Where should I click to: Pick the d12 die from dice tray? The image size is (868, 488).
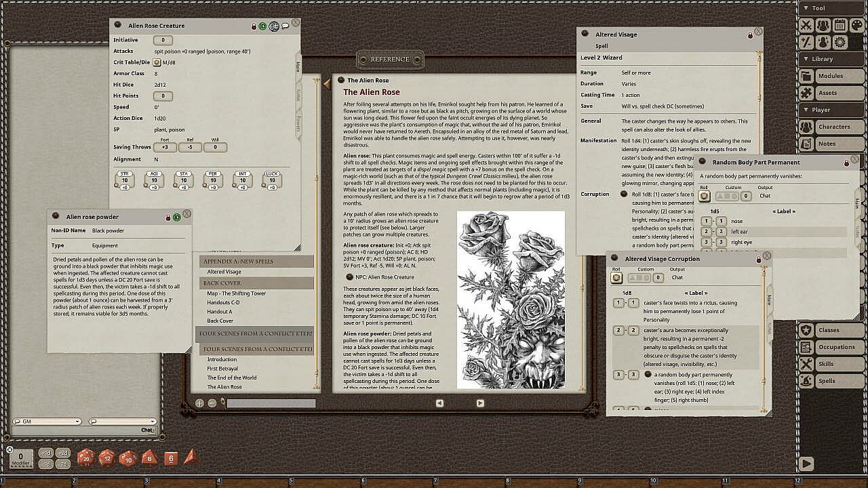tap(107, 458)
